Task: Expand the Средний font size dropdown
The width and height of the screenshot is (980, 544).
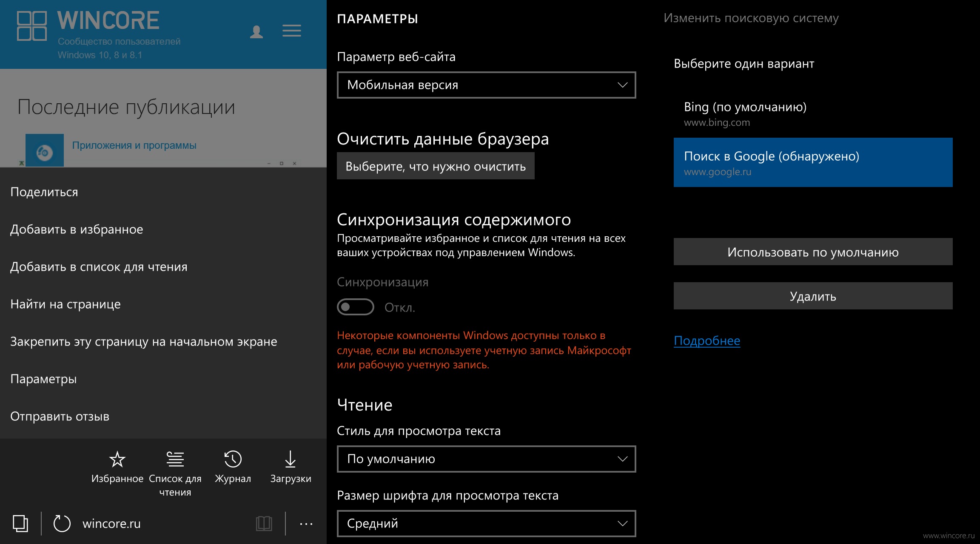Action: click(487, 524)
